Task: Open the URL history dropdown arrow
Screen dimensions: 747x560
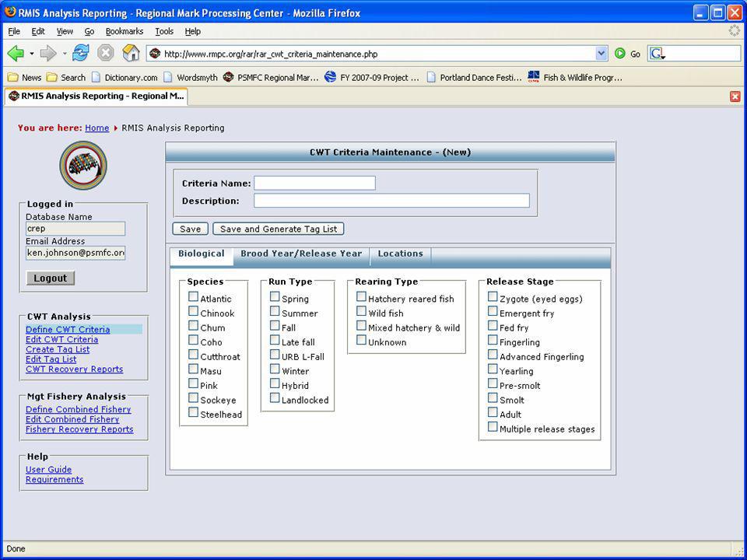Action: 601,54
